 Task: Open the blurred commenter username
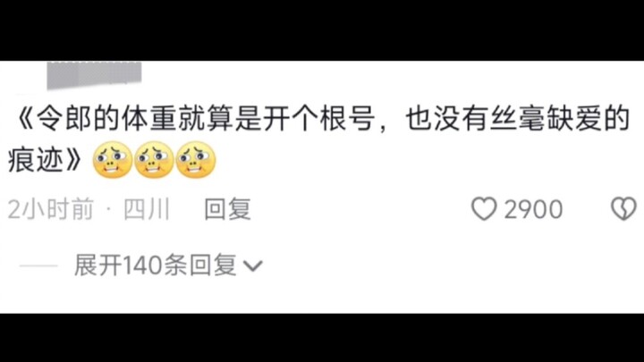pyautogui.click(x=94, y=75)
